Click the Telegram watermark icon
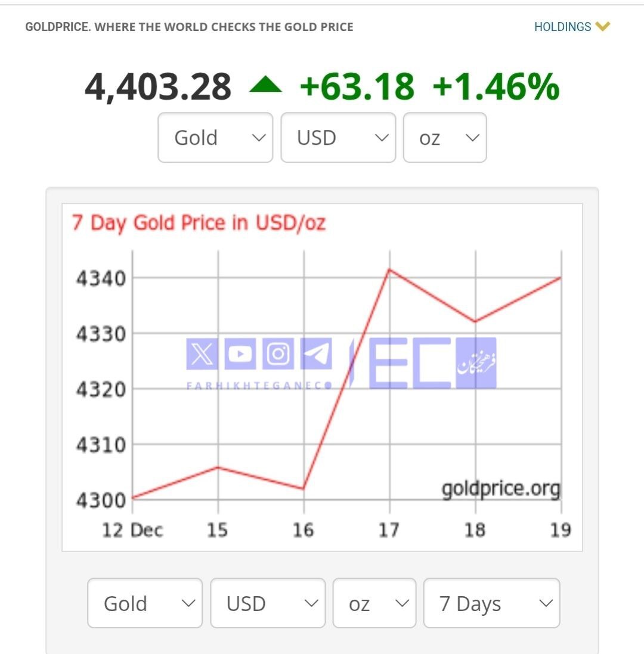This screenshot has width=644, height=654. click(316, 355)
